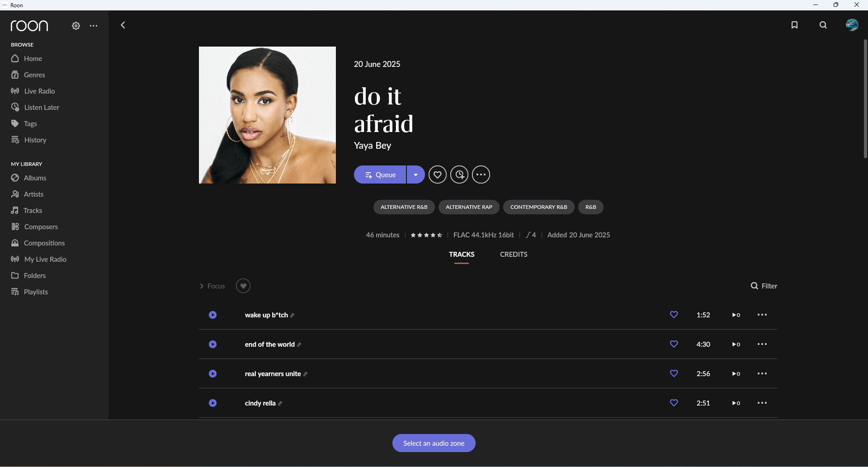Toggle favorite heart for "end of the world"
868x467 pixels.
pyautogui.click(x=674, y=344)
